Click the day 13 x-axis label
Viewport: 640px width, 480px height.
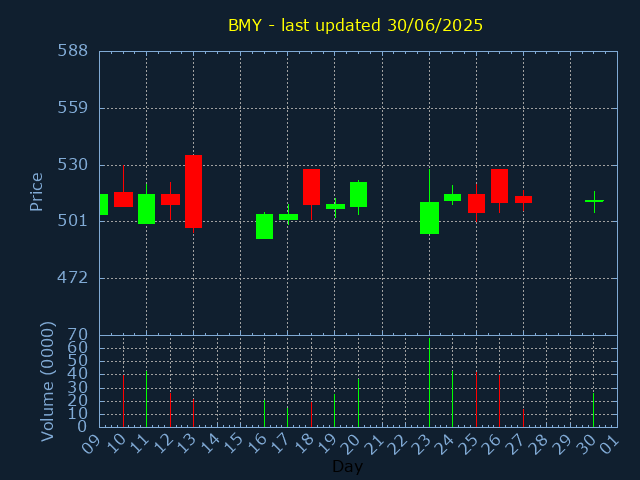[186, 443]
